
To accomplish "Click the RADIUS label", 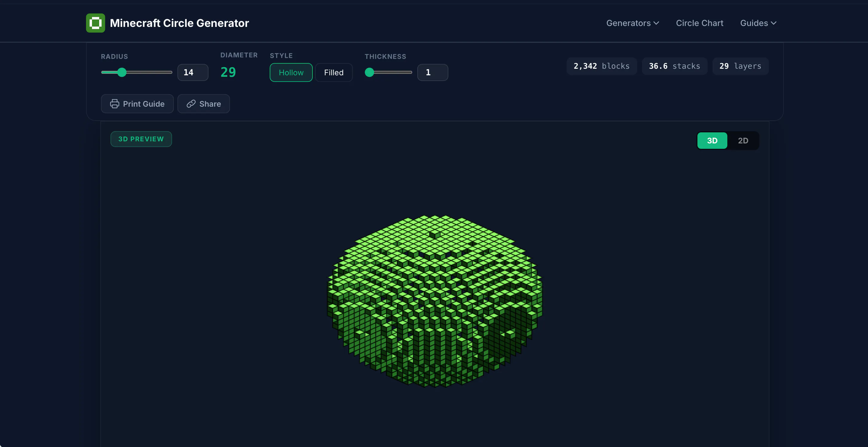I will pyautogui.click(x=115, y=56).
